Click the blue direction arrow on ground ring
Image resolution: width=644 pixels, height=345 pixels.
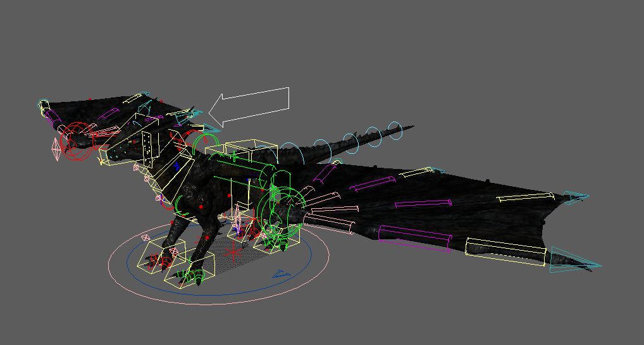click(x=282, y=274)
